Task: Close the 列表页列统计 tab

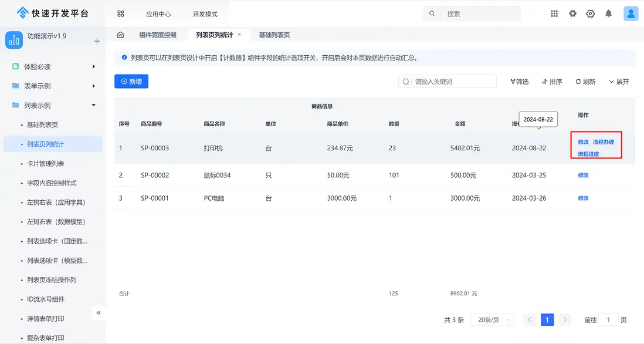Action: click(239, 35)
